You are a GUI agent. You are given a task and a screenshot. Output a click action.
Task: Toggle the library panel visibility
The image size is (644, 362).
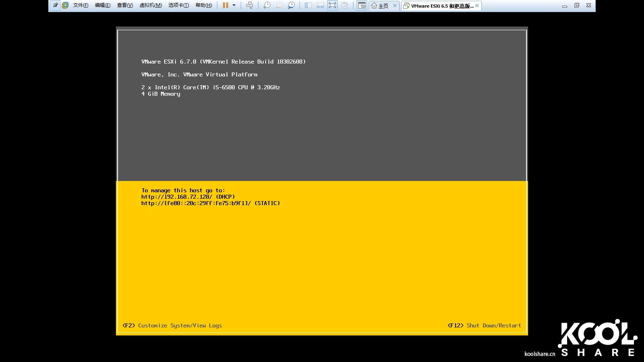tap(308, 5)
